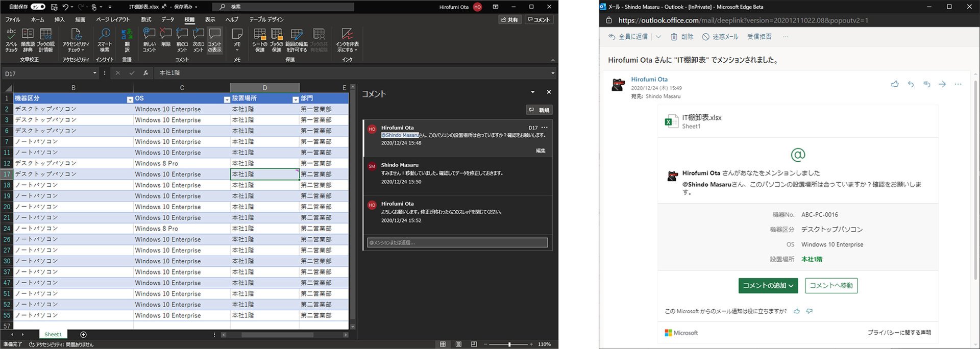Image resolution: width=980 pixels, height=349 pixels.
Task: Go to next comment (次のコメント)
Action: (x=198, y=40)
